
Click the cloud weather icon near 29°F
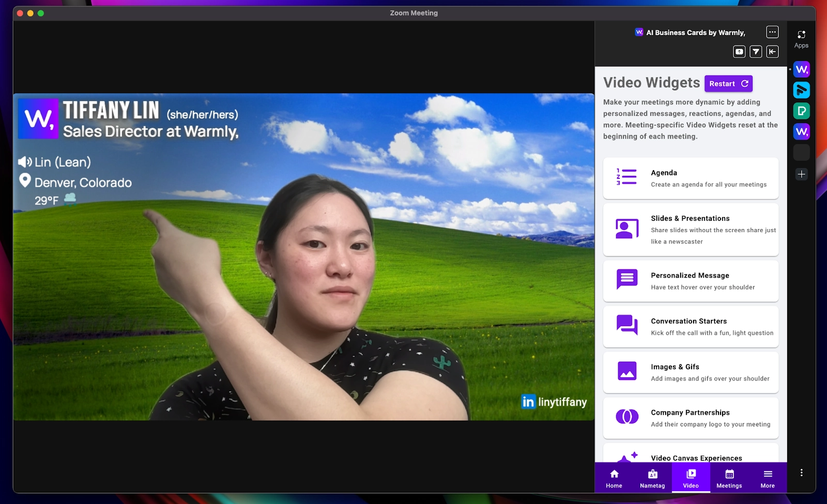pos(70,199)
